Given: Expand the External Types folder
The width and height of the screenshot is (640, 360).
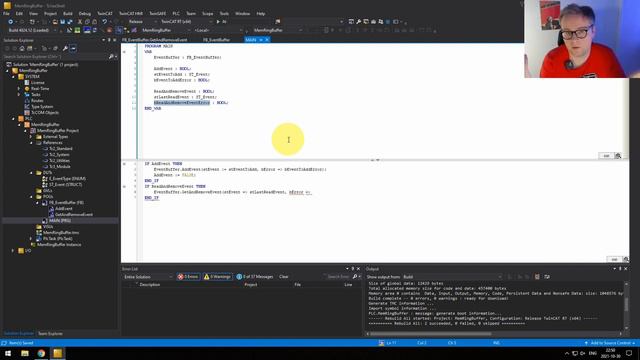Looking at the screenshot, I should (x=31, y=137).
